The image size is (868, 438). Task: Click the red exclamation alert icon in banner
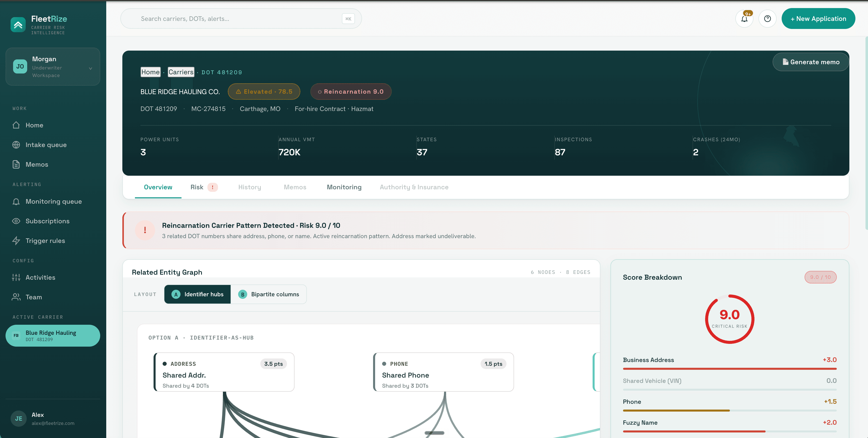tap(145, 230)
